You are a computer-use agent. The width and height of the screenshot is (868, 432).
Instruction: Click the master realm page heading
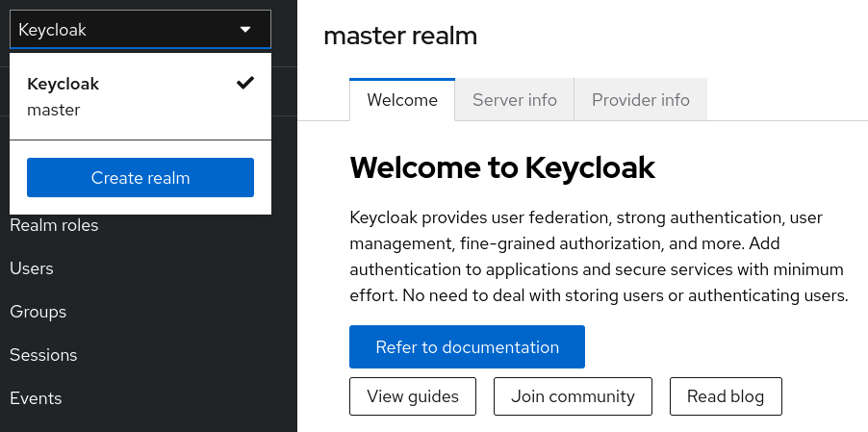pyautogui.click(x=400, y=36)
